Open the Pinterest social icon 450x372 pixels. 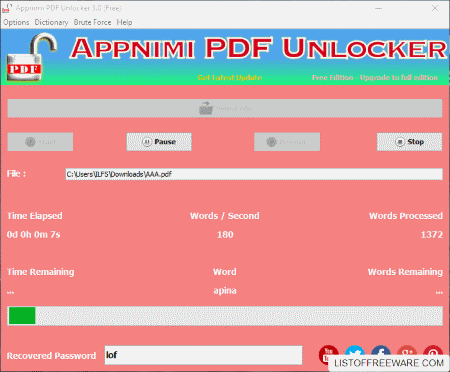(x=433, y=352)
